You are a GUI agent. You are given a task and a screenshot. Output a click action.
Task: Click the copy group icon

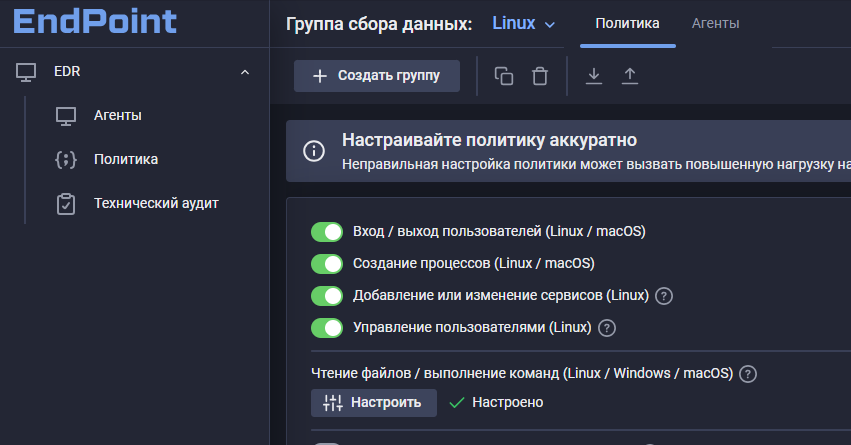click(x=504, y=76)
